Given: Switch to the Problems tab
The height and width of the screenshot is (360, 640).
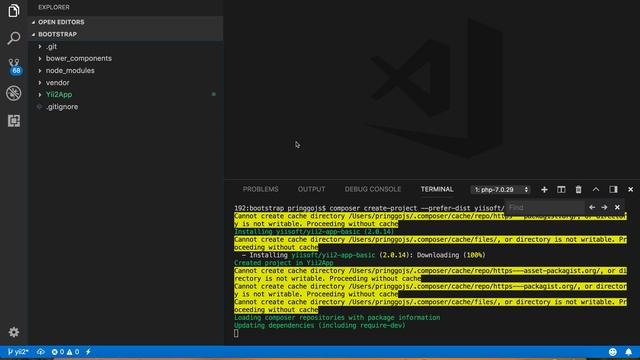Looking at the screenshot, I should tap(260, 189).
